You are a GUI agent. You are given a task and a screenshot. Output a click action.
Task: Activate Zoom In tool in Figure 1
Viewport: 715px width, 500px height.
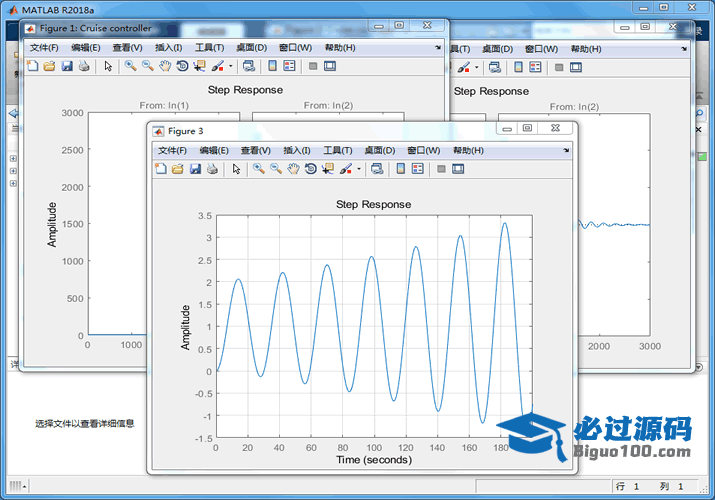(130, 66)
